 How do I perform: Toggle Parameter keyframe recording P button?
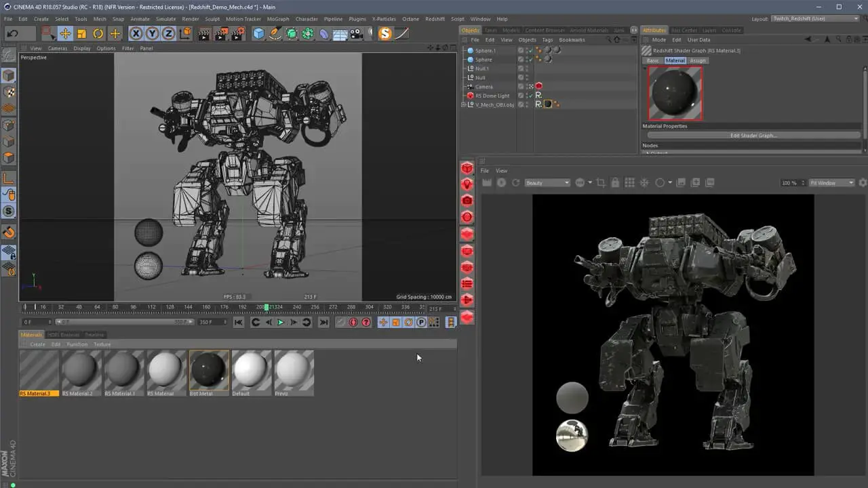point(421,323)
